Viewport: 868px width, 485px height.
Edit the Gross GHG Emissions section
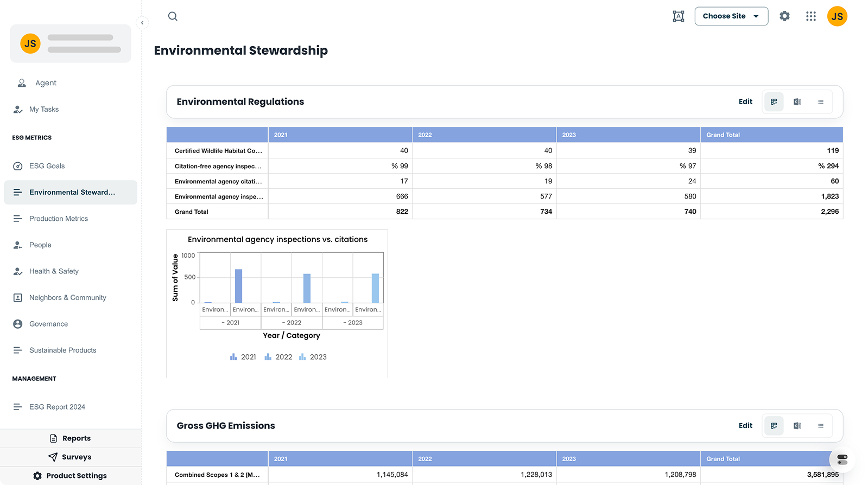click(745, 425)
